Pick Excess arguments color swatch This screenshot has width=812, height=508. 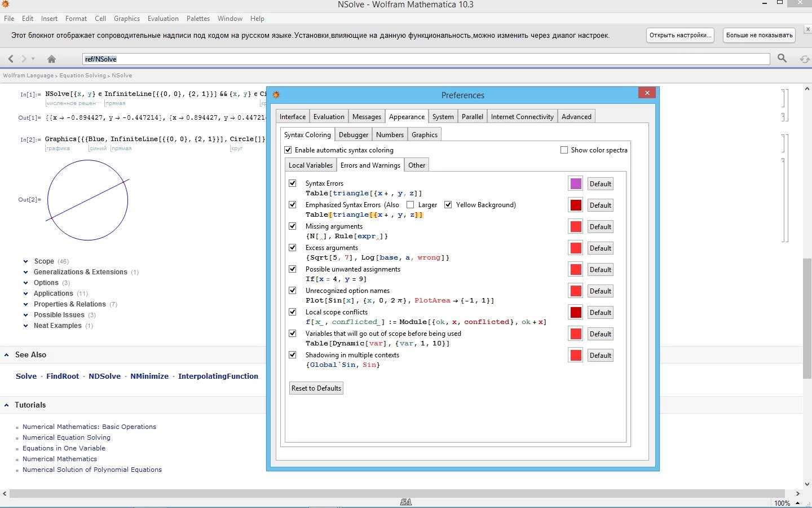(576, 248)
